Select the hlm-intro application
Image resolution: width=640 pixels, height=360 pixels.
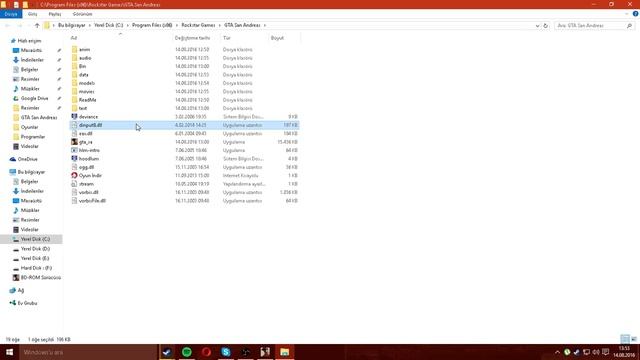click(89, 150)
